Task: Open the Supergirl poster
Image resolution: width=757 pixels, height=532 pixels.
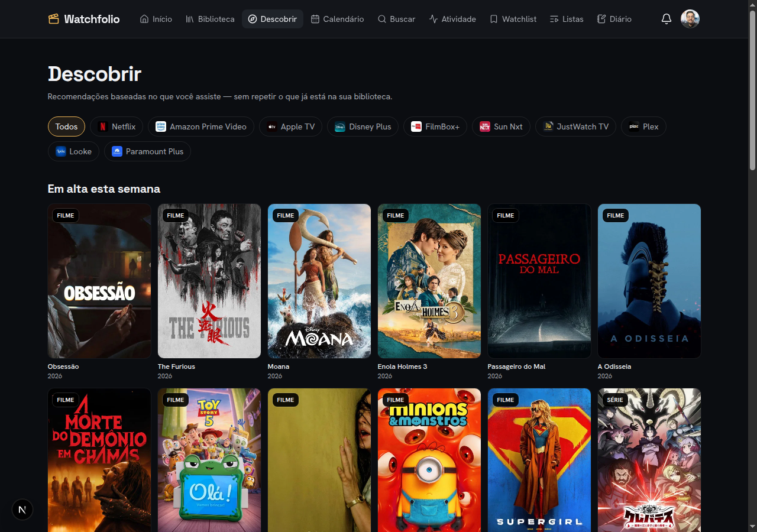Action: pos(539,460)
